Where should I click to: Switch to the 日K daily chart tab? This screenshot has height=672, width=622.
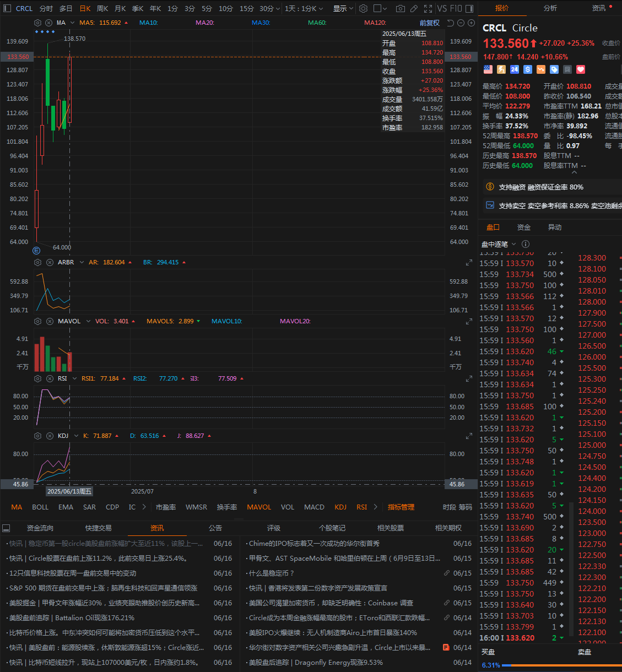pyautogui.click(x=85, y=8)
